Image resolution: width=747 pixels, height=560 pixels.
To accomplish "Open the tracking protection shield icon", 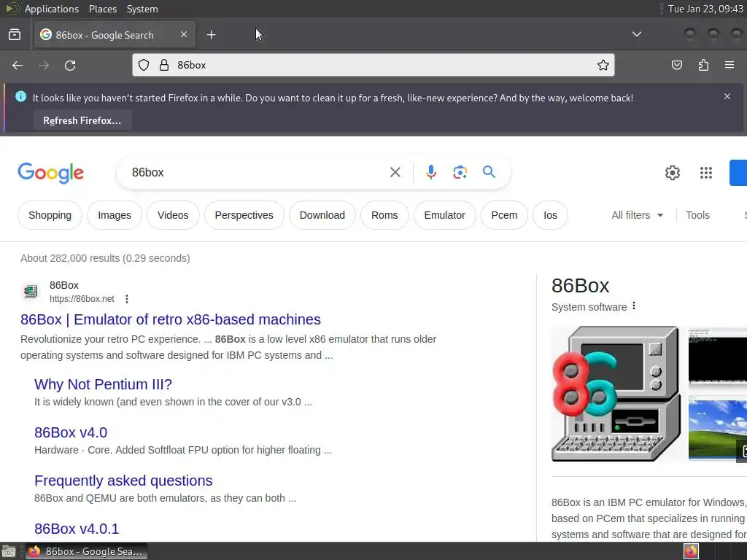I will click(x=144, y=65).
